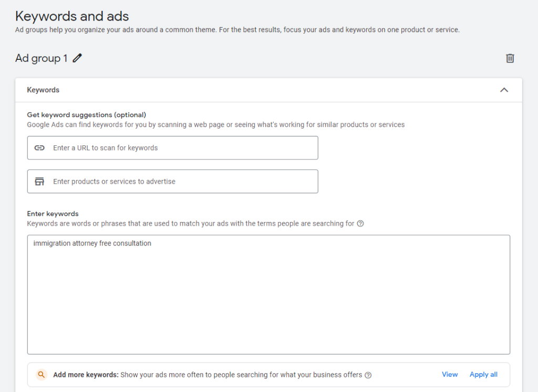The height and width of the screenshot is (392, 538).
Task: Focus the 'Enter a URL to scan' field
Action: click(x=179, y=148)
